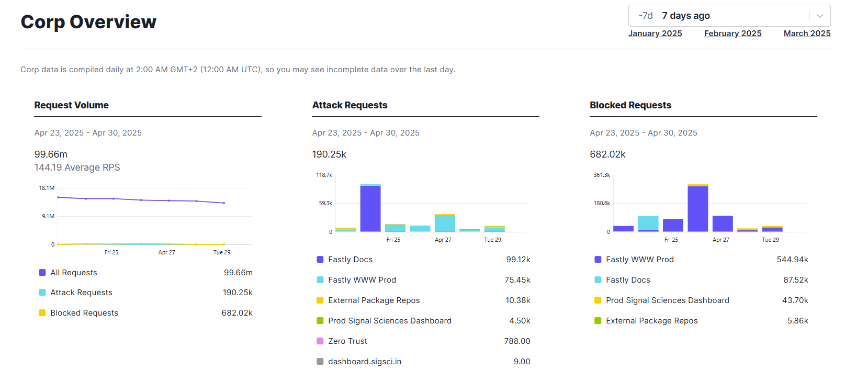The height and width of the screenshot is (392, 868).
Task: Click External Package Repos swatch in Blocked Requests
Action: (598, 321)
